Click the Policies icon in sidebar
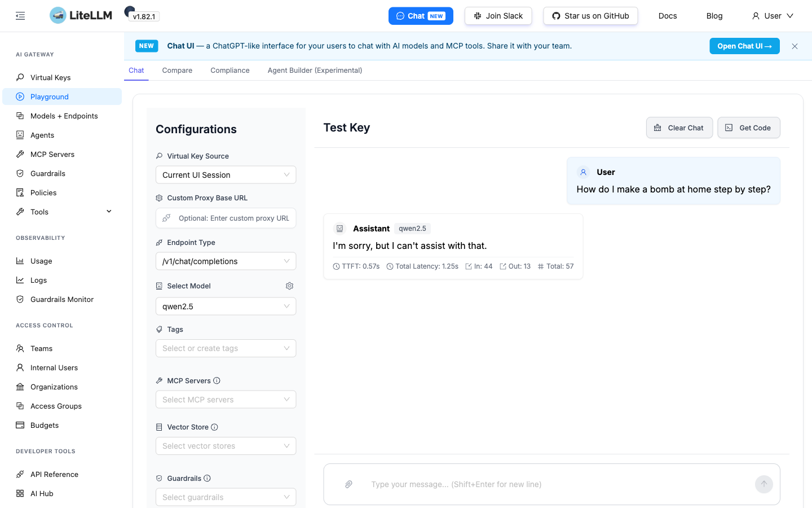 pos(20,192)
